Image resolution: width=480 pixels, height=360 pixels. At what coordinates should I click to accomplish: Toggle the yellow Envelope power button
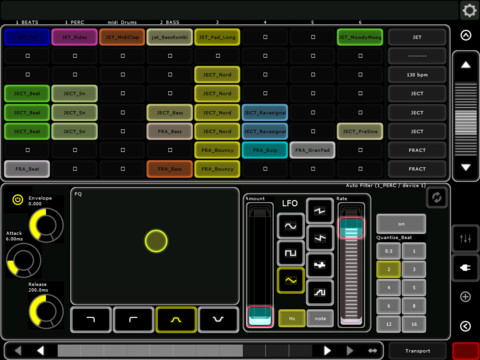pos(17,200)
